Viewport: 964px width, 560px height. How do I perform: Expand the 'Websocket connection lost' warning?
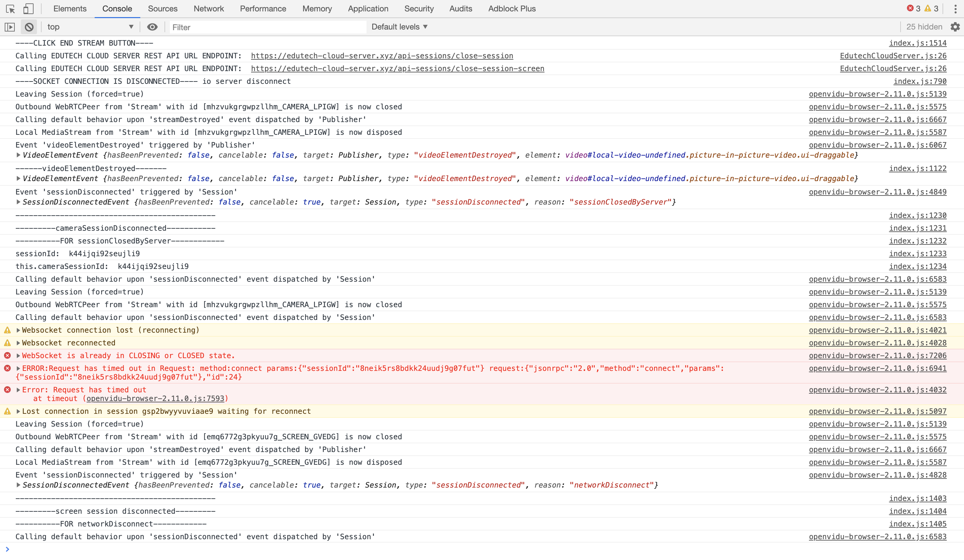click(x=18, y=330)
